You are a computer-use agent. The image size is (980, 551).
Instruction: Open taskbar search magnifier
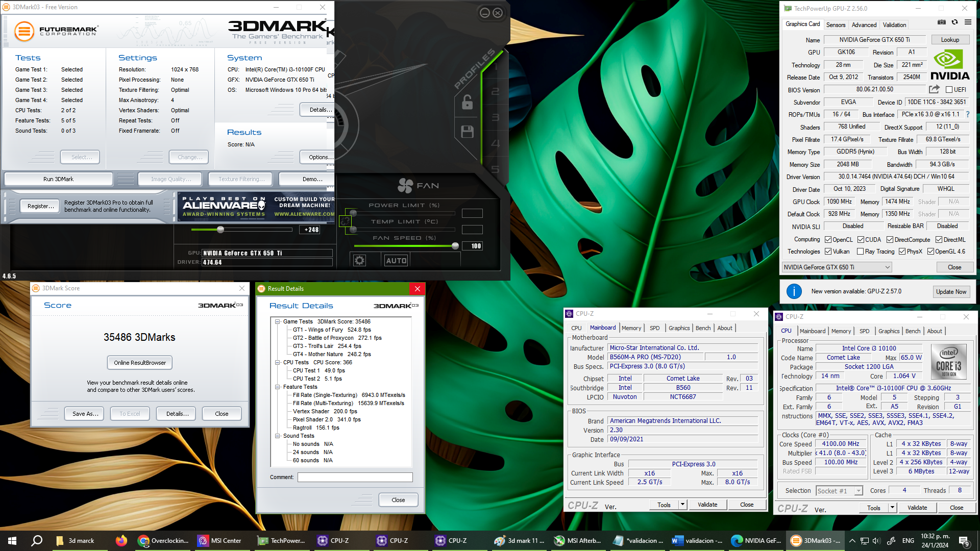tap(37, 541)
